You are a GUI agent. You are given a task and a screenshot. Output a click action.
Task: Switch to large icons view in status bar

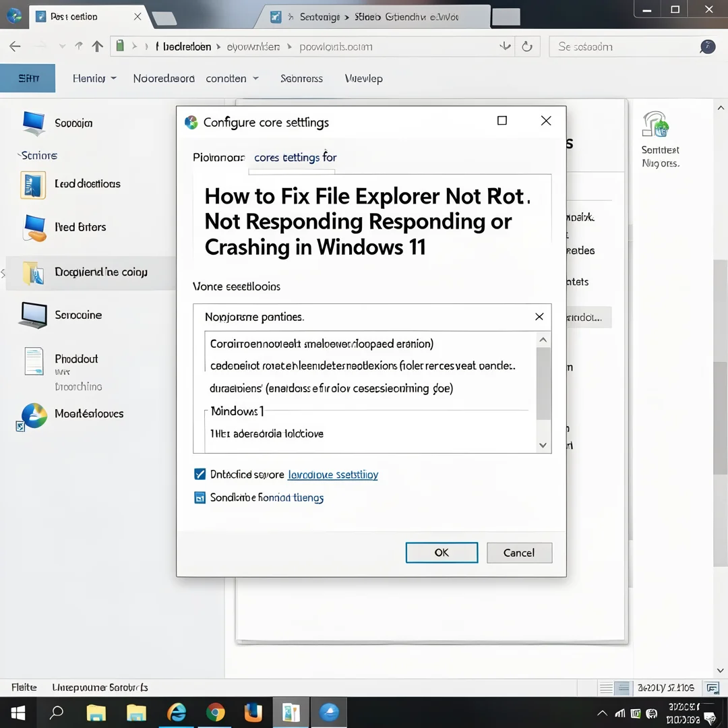tap(623, 688)
